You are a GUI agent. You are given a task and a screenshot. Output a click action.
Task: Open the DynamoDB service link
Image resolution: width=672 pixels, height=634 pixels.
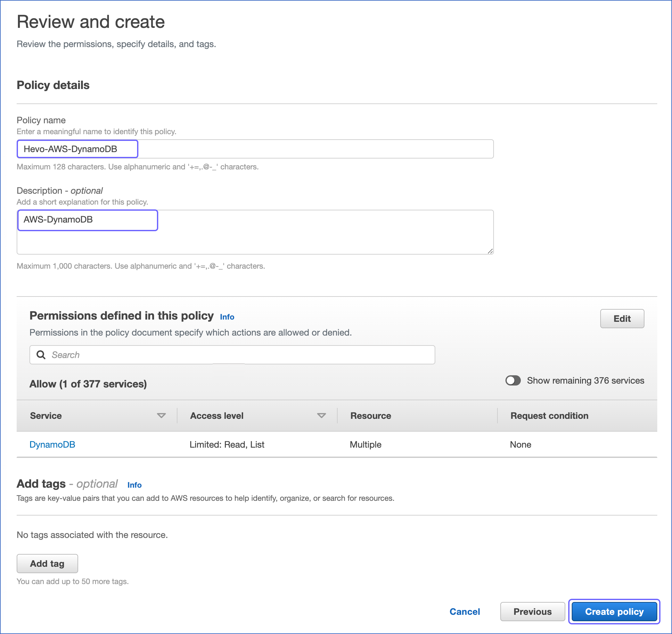tap(53, 444)
